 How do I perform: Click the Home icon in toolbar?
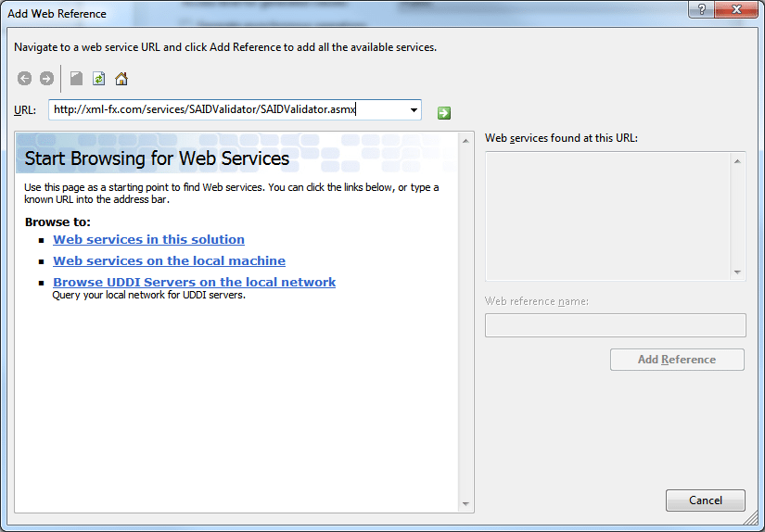point(121,79)
